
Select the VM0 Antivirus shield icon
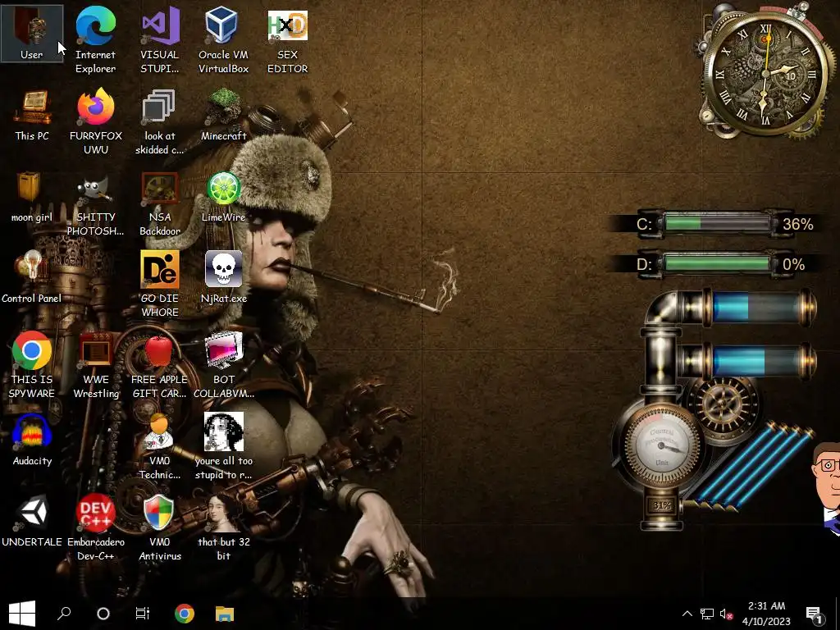click(160, 527)
